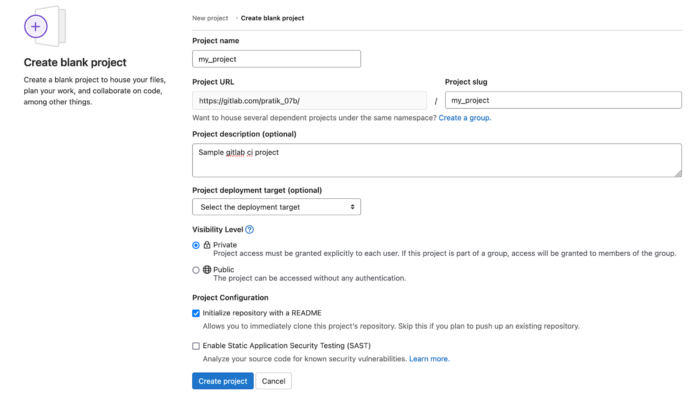Click into the Project description text area
Image resolution: width=700 pixels, height=405 pixels.
tap(437, 160)
